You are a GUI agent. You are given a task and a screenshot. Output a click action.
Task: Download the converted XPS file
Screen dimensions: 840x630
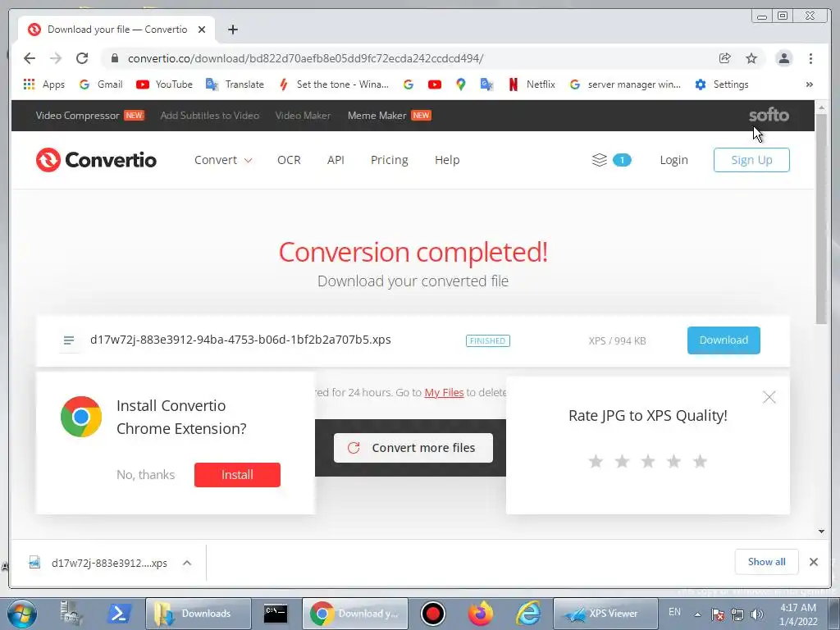point(724,340)
